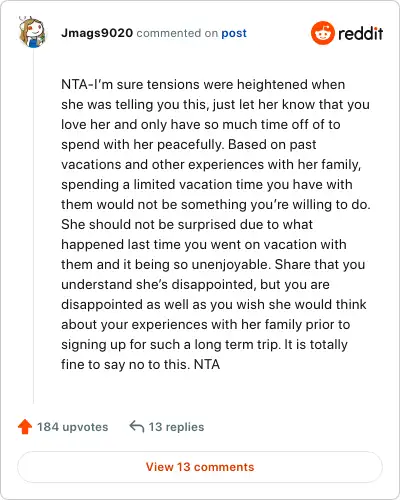Click the line 'vacations and other experiences with her family'

tap(211, 164)
